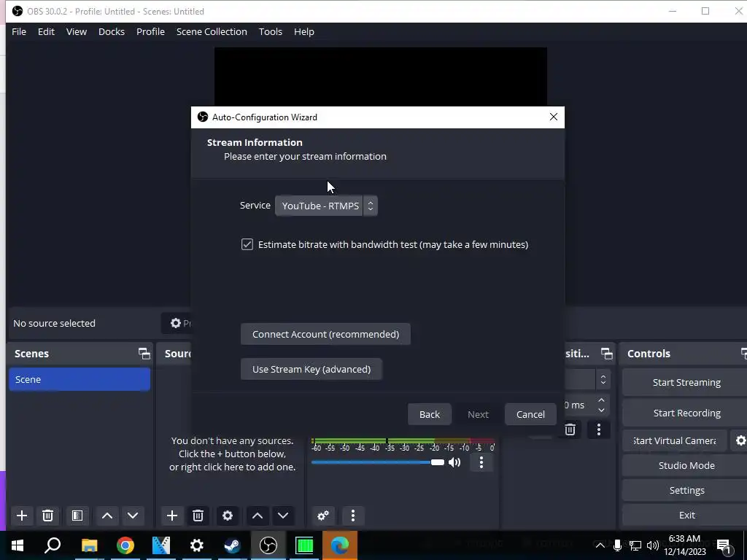747x560 pixels.
Task: Remove selected source with trash icon
Action: click(x=198, y=516)
